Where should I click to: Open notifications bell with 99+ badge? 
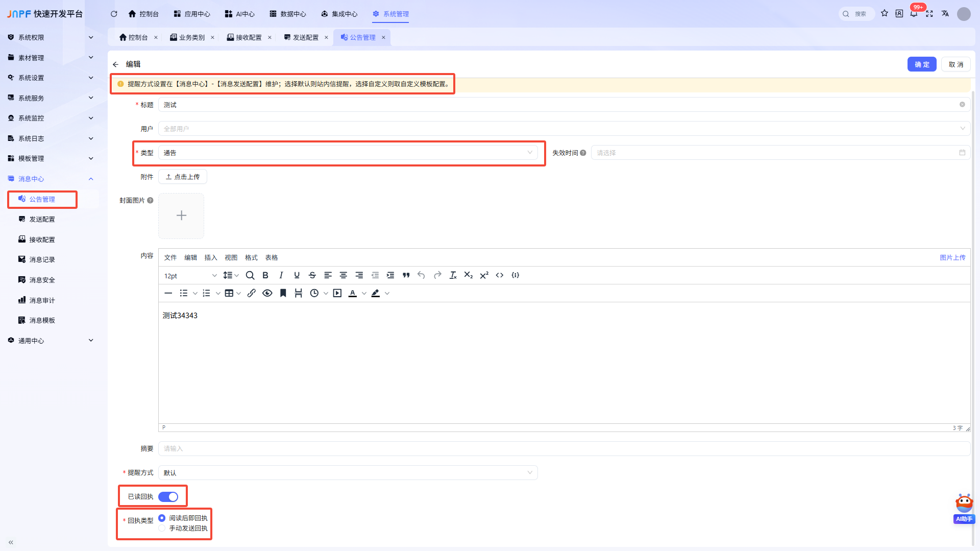coord(914,13)
